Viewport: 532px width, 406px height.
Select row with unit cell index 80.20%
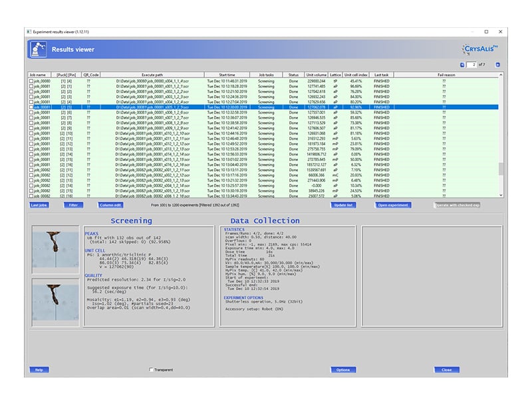(263, 102)
